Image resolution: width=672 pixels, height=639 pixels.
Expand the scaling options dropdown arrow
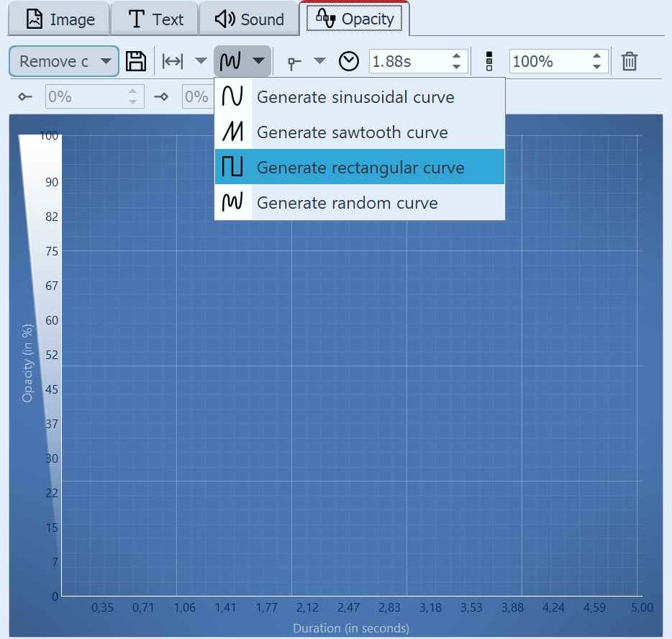pos(200,61)
